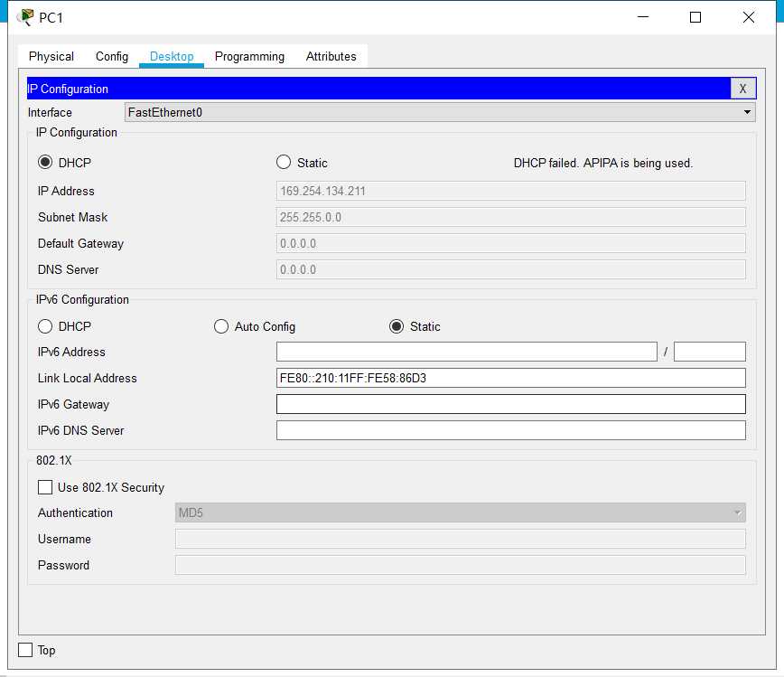Screen dimensions: 784x677
Task: Open the Authentication MD5 dropdown
Action: tap(460, 512)
